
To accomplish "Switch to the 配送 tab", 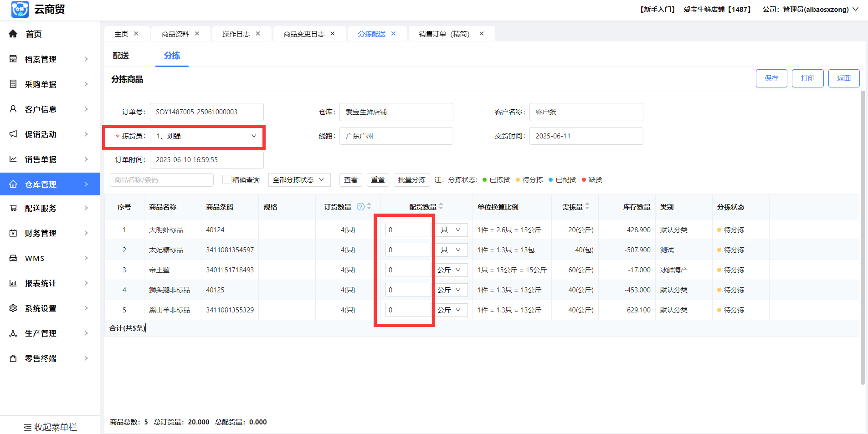I will coord(121,56).
